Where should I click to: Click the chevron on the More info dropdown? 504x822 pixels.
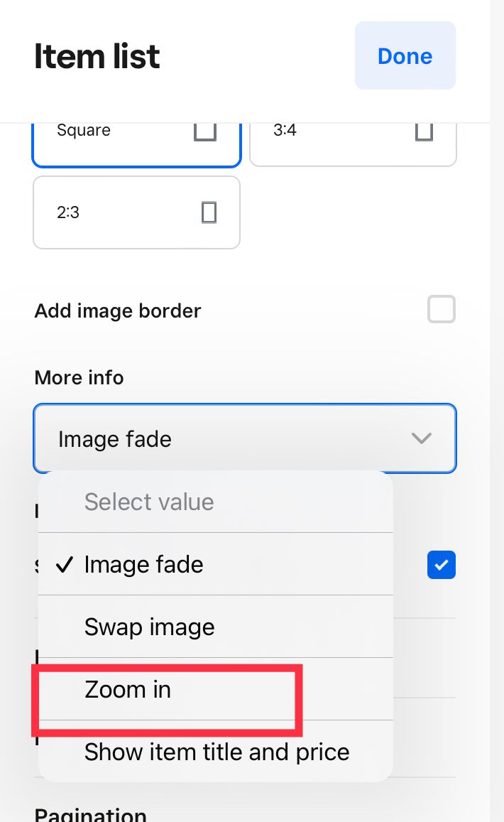[x=422, y=438]
